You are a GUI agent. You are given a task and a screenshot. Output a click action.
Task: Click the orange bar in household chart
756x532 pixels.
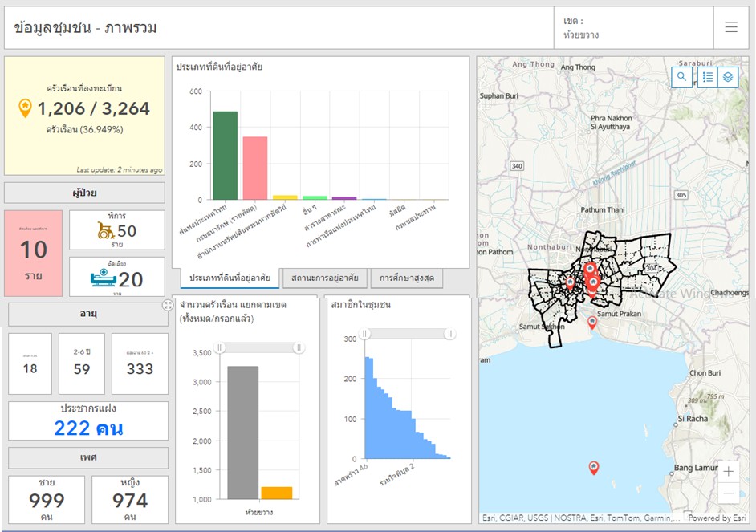tap(276, 493)
